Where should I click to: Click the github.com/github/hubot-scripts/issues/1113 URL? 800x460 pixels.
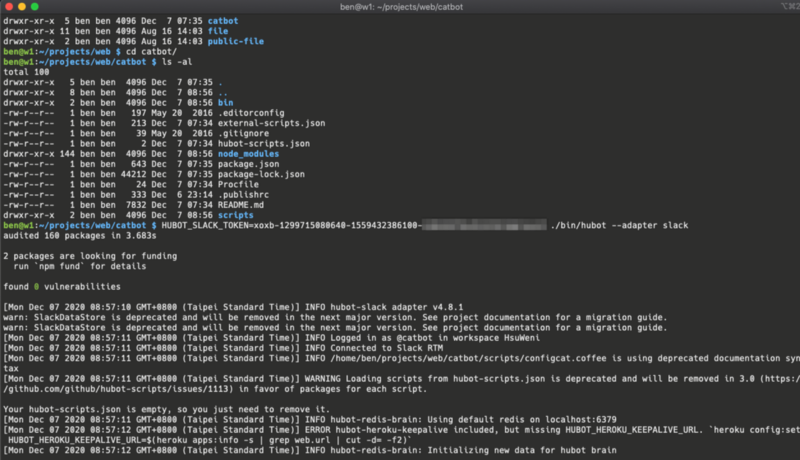(x=118, y=388)
